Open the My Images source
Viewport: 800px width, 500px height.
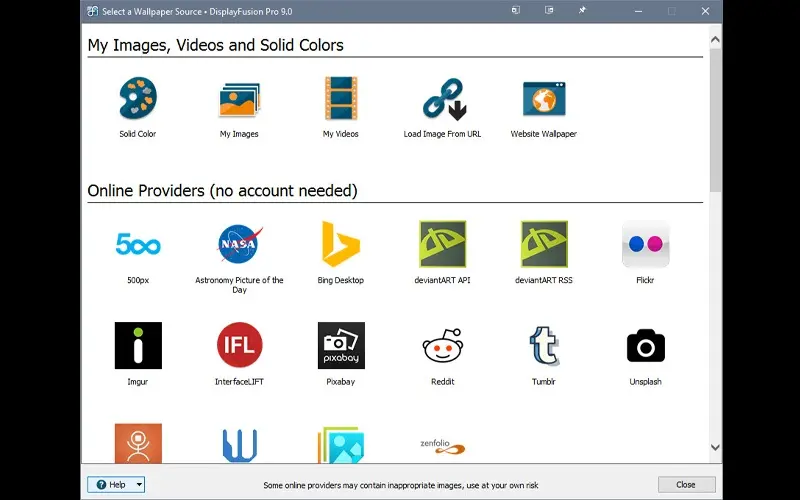pyautogui.click(x=239, y=100)
